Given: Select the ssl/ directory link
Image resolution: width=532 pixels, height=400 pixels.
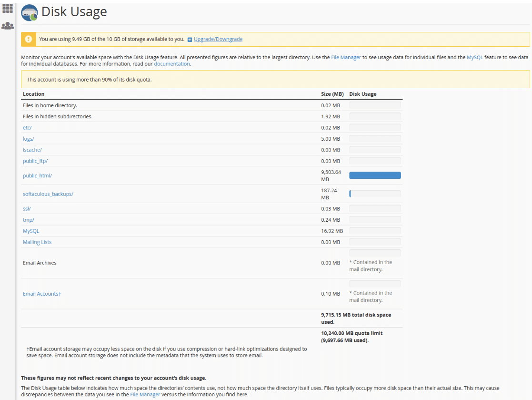Looking at the screenshot, I should pos(27,209).
